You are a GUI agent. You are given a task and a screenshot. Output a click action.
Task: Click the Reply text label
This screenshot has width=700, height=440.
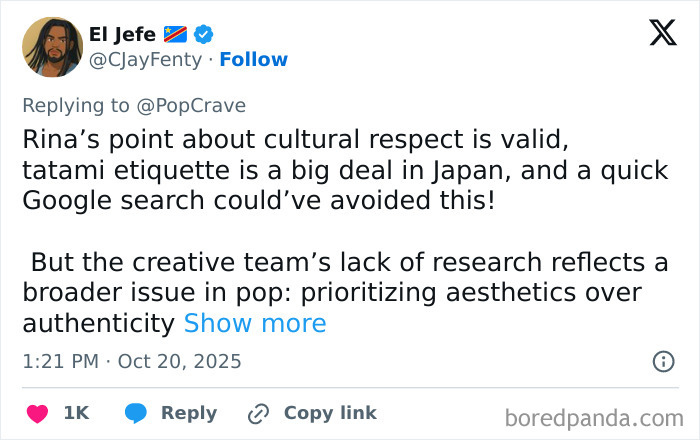click(x=189, y=413)
